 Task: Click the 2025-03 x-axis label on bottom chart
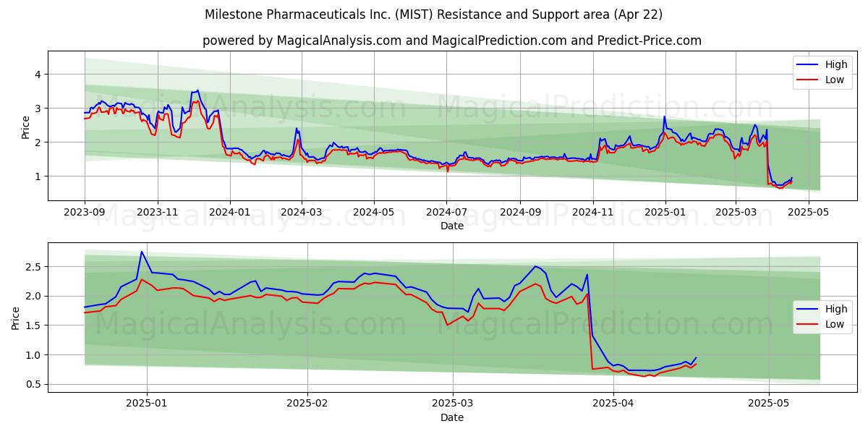tap(453, 404)
